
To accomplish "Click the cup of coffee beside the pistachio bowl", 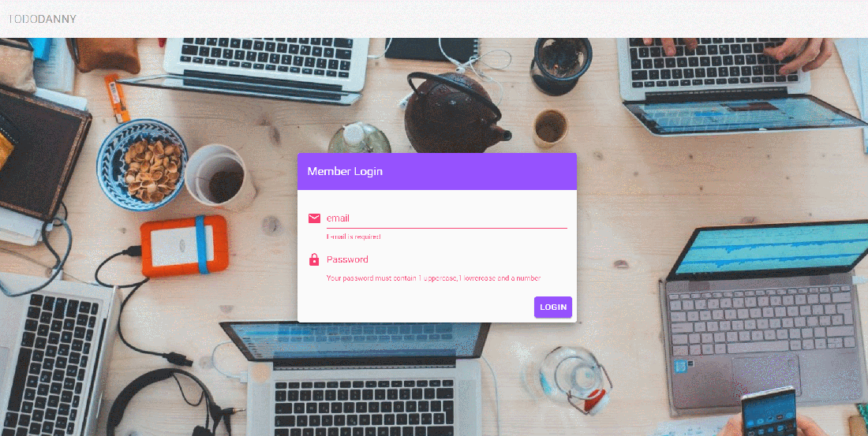I will (x=220, y=177).
